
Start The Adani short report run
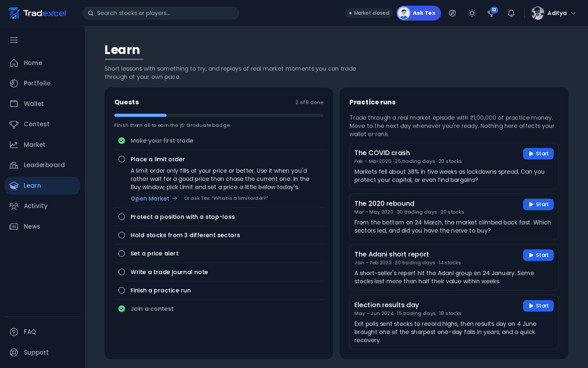point(538,255)
